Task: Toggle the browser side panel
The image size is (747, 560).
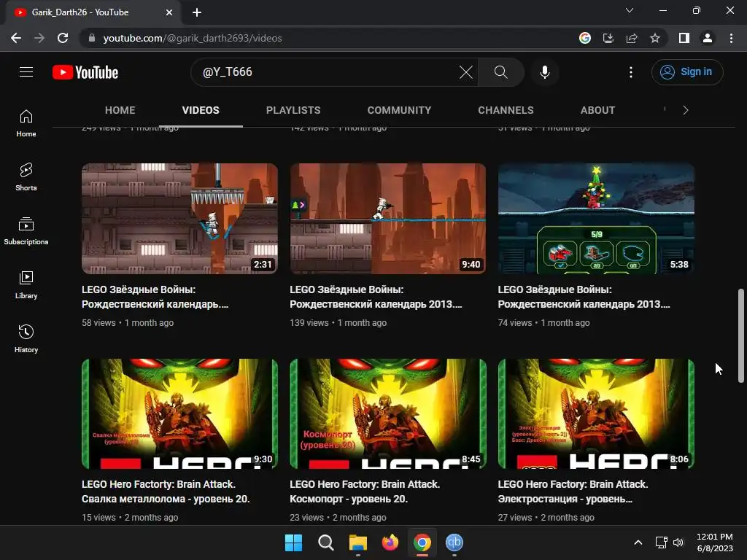Action: click(x=684, y=38)
